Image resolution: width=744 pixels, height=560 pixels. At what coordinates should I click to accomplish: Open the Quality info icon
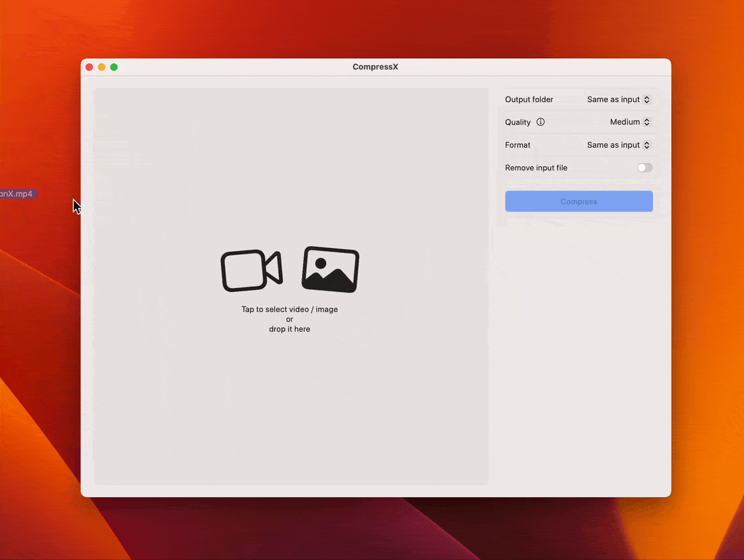(x=540, y=122)
